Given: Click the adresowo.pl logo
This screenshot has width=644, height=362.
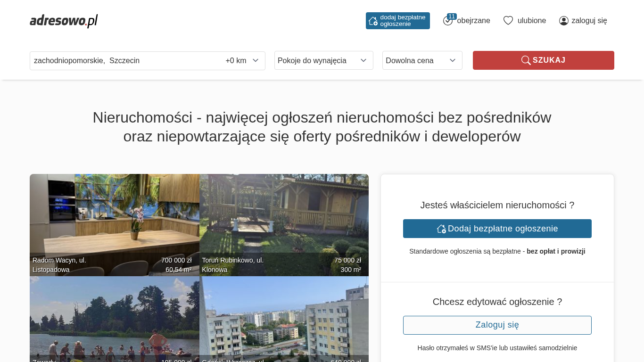Looking at the screenshot, I should pos(64,21).
